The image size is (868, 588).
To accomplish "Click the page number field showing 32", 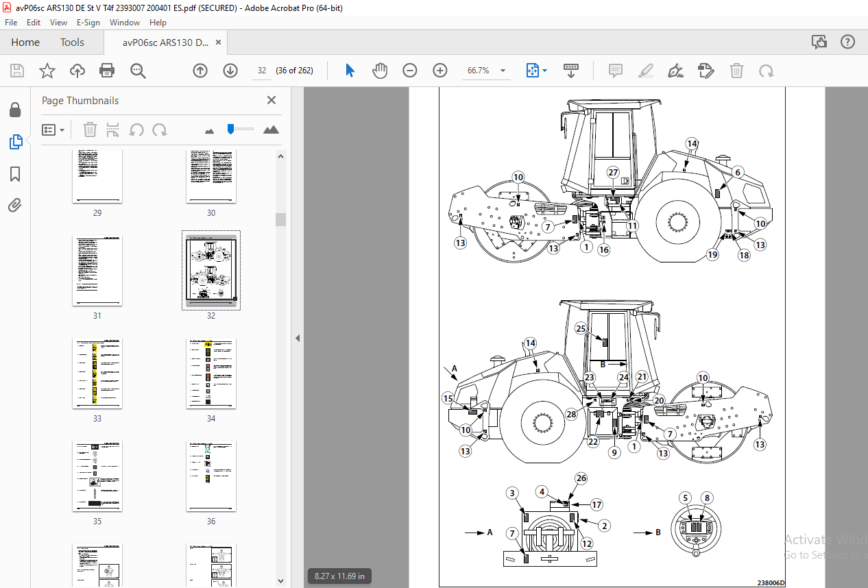I will [261, 71].
